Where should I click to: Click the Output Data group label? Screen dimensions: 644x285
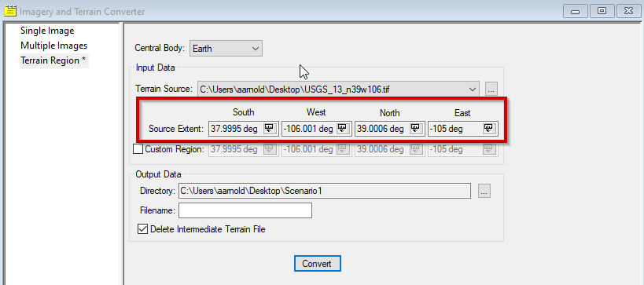click(x=158, y=174)
